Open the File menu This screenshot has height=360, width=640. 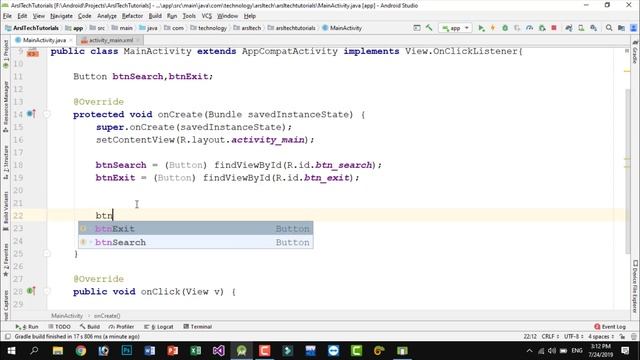[x=7, y=16]
